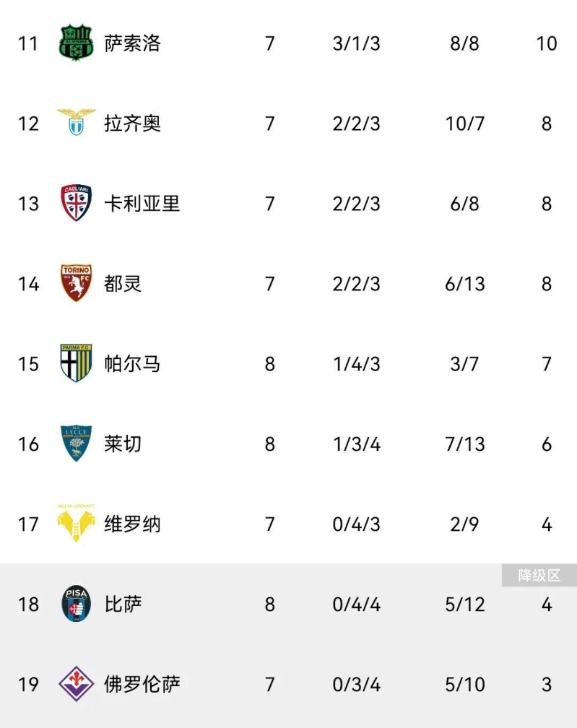Open team name 拉齐奥
Image resolution: width=577 pixels, height=728 pixels.
132,123
